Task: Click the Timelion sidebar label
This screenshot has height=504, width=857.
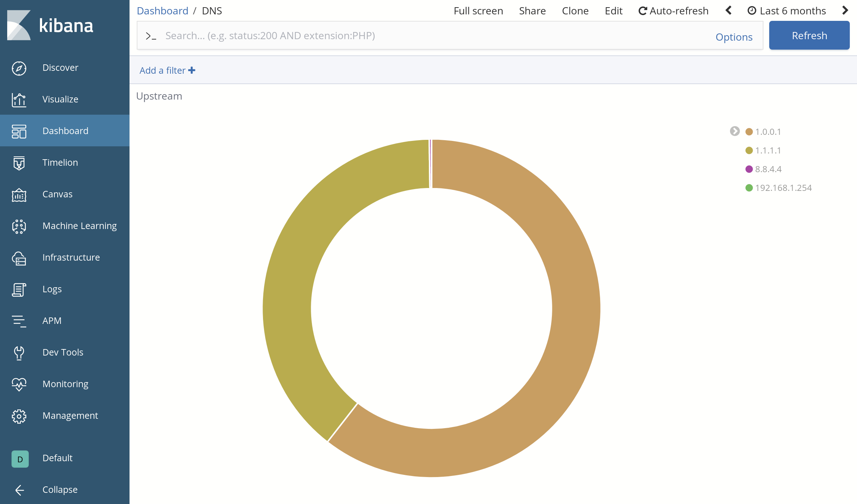Action: tap(60, 162)
